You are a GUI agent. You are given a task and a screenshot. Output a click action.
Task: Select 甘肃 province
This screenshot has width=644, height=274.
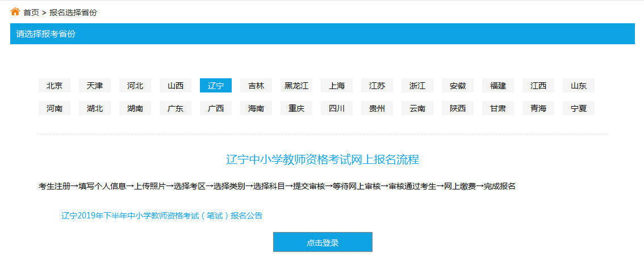498,108
